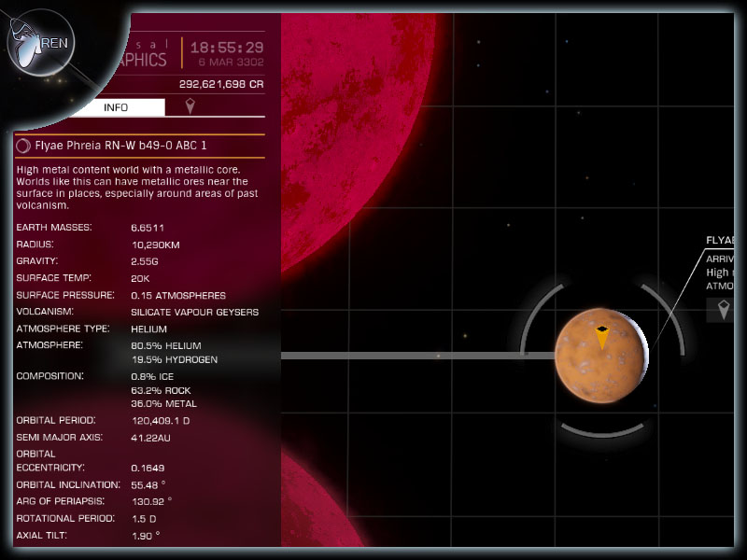The height and width of the screenshot is (560, 747).
Task: Click the axial tilt value 1.90°
Action: [x=146, y=536]
